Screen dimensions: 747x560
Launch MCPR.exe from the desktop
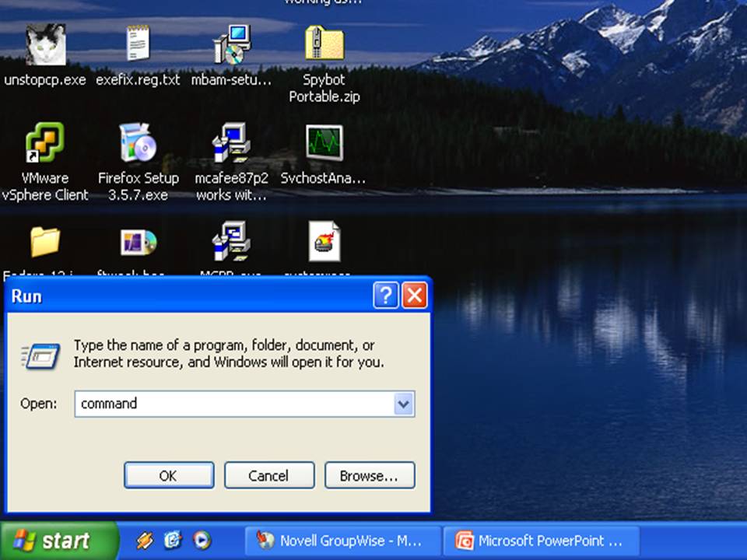click(231, 243)
